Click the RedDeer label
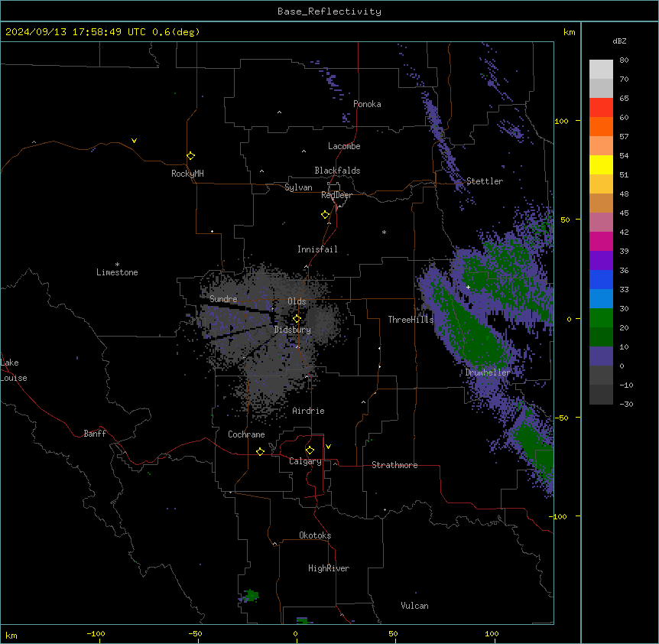Screen dimensions: 659x644 pyautogui.click(x=336, y=195)
